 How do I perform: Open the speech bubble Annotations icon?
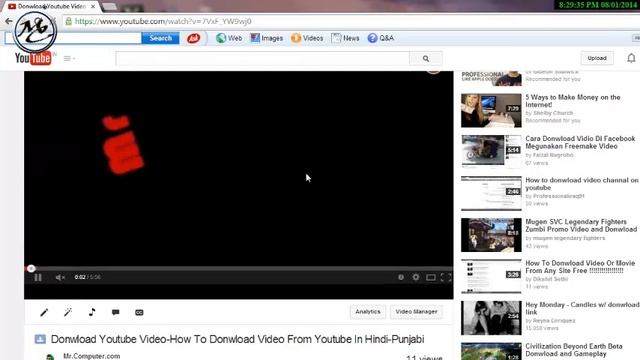pos(116,312)
